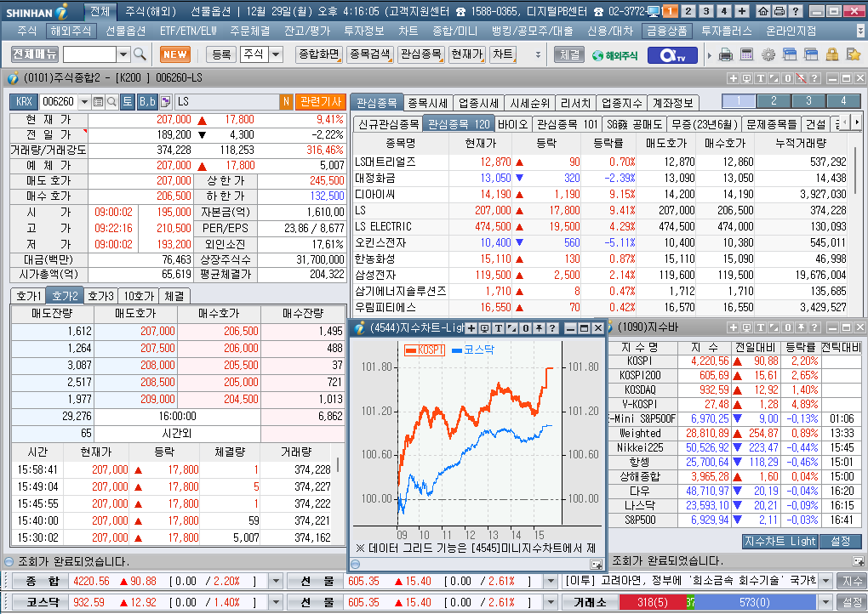Open the news ticker dropdown at the bottom

pyautogui.click(x=826, y=581)
